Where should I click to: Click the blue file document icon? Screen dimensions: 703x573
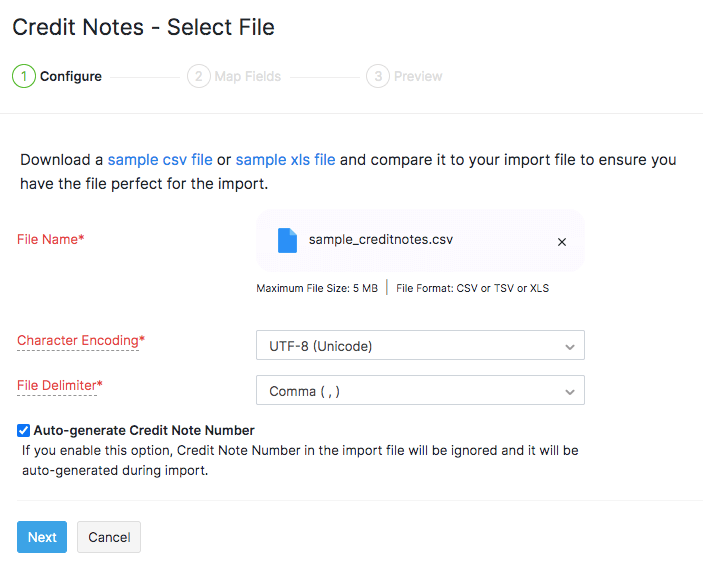tap(288, 241)
